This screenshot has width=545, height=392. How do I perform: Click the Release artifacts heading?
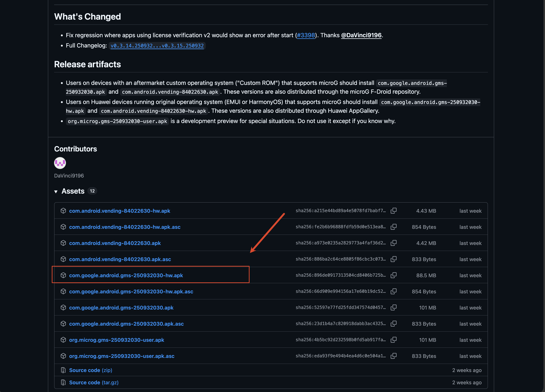pos(88,64)
